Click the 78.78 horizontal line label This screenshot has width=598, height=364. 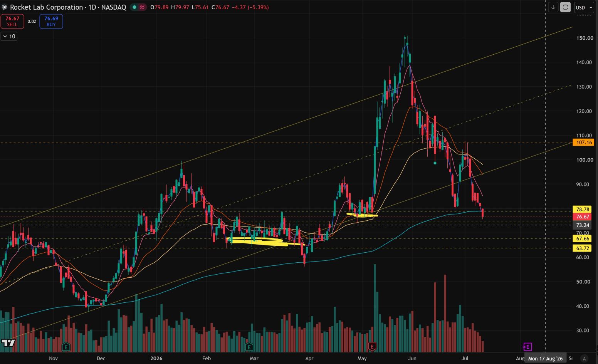pos(583,209)
